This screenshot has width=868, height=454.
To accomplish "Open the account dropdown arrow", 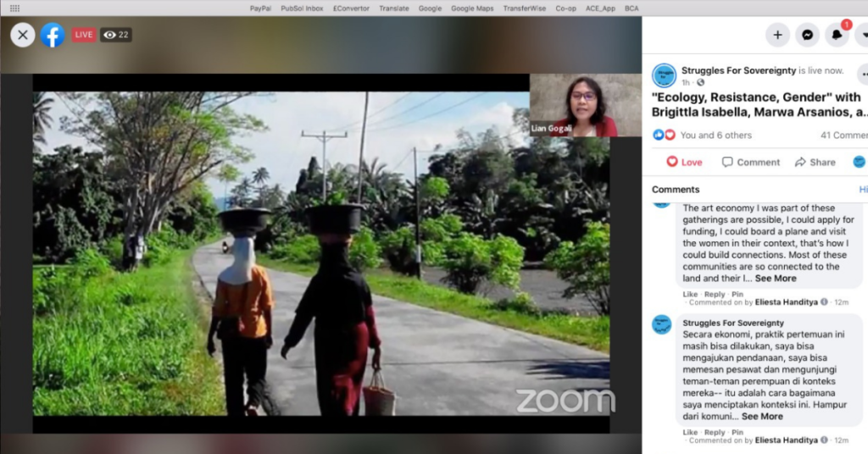I will tap(862, 35).
